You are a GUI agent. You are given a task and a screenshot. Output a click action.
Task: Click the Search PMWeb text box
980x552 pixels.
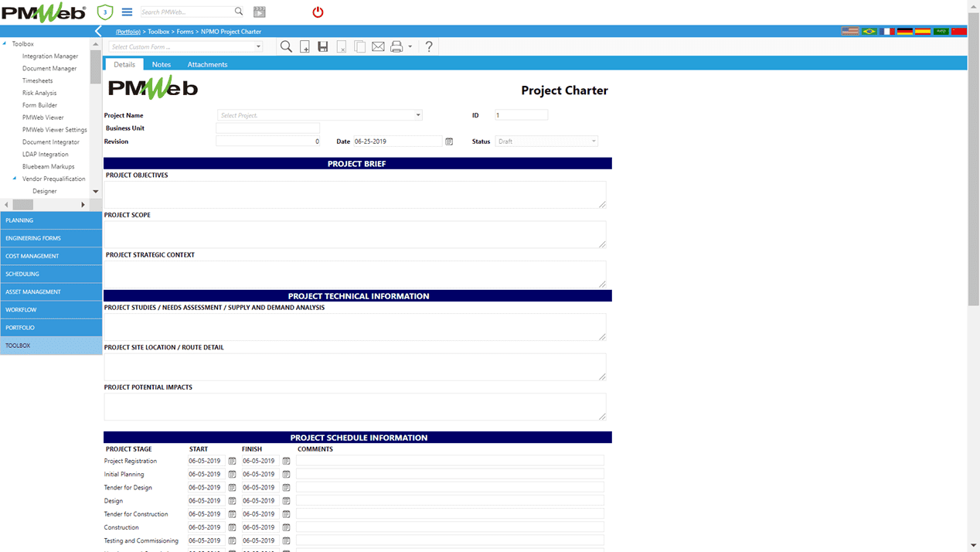[x=186, y=12]
